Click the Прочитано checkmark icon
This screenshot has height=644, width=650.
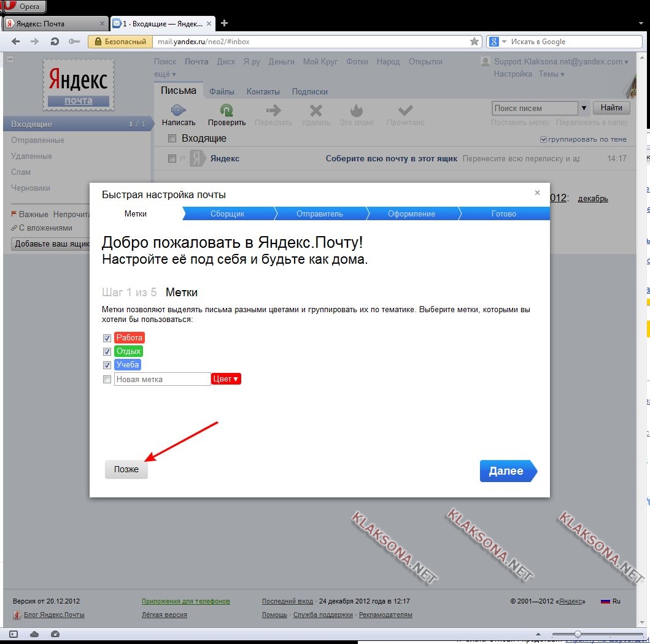(x=406, y=110)
